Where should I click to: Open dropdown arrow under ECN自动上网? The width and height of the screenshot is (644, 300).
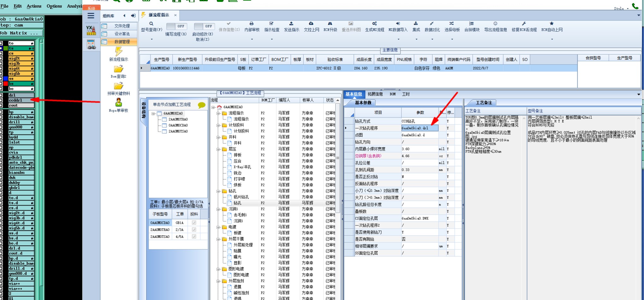click(552, 39)
